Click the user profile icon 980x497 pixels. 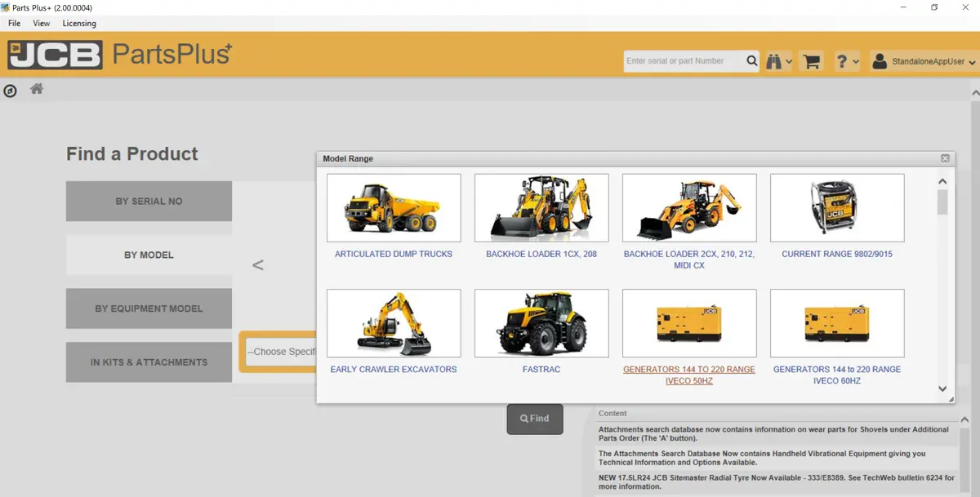[x=880, y=61]
